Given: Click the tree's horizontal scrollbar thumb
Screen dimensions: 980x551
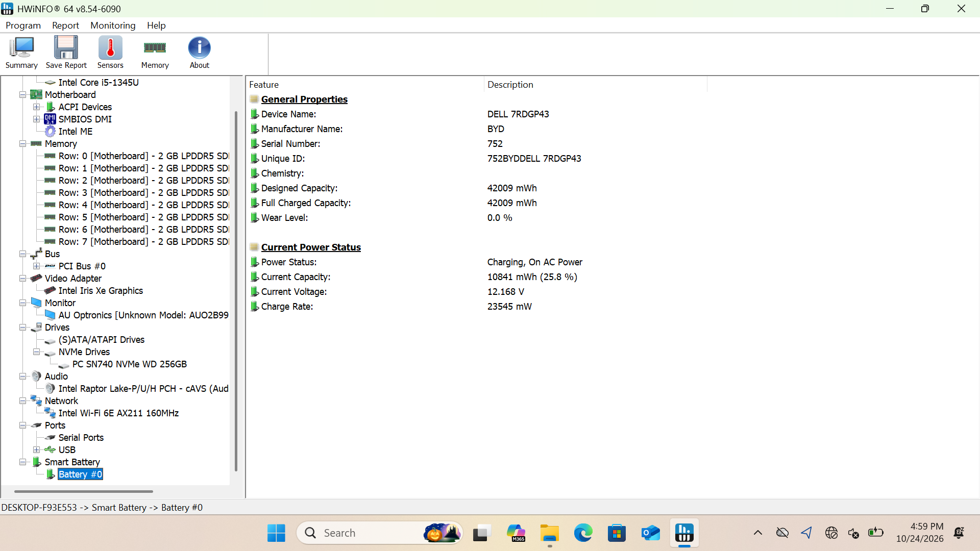Looking at the screenshot, I should [84, 492].
